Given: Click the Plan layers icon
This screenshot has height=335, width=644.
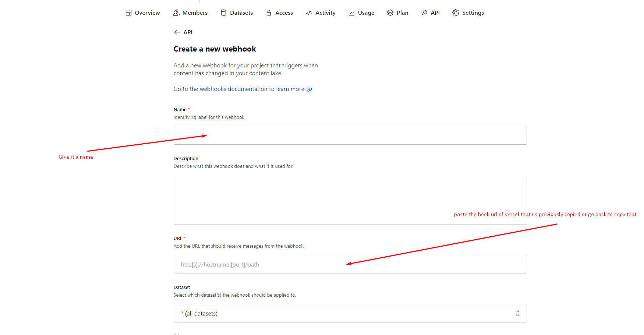Looking at the screenshot, I should (390, 13).
